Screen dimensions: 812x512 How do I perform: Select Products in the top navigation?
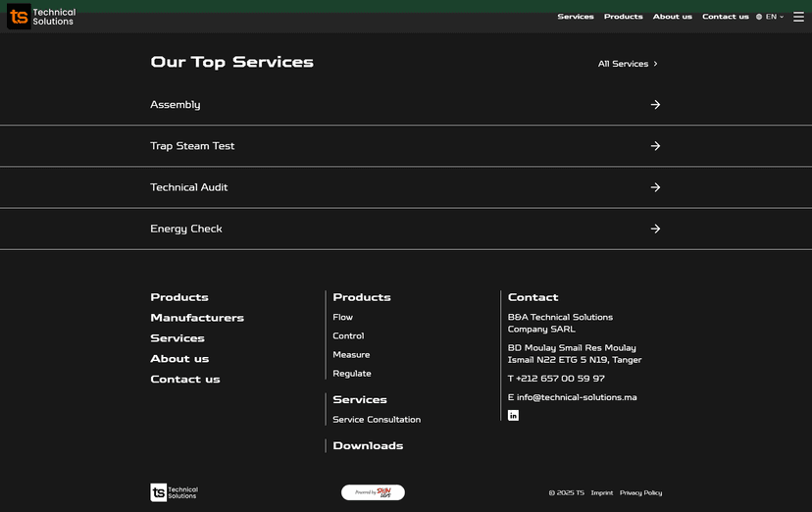[x=623, y=17]
